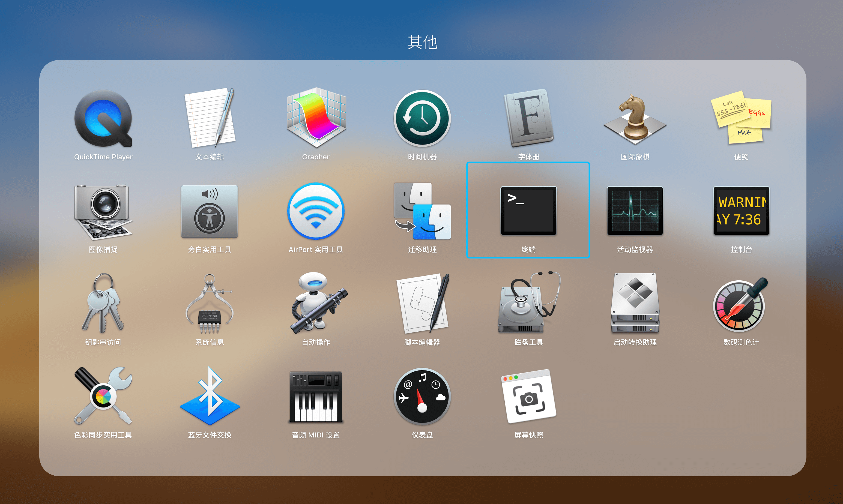The image size is (843, 504).
Task: Open the 终端 Terminal icon
Action: (528, 211)
